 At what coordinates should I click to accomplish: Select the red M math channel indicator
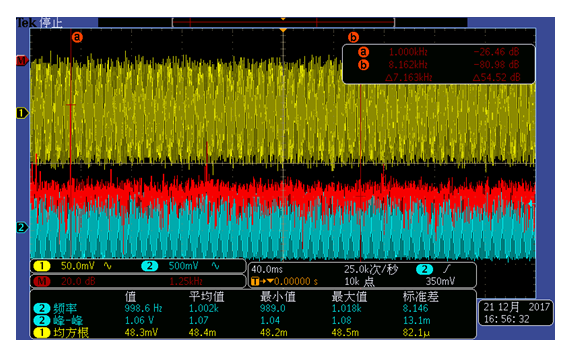22,61
